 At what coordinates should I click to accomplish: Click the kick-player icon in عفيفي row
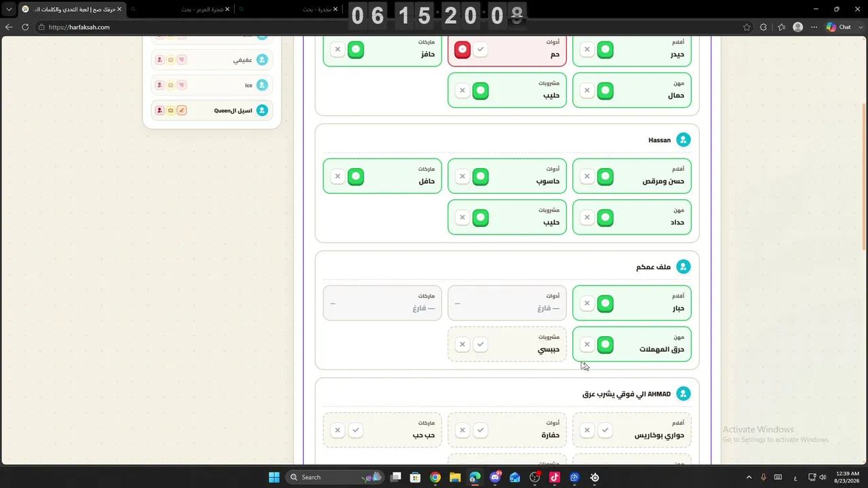pos(159,60)
